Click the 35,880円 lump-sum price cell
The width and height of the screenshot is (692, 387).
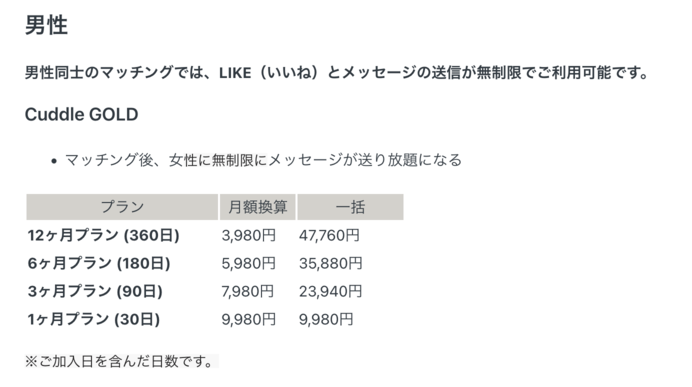[331, 263]
